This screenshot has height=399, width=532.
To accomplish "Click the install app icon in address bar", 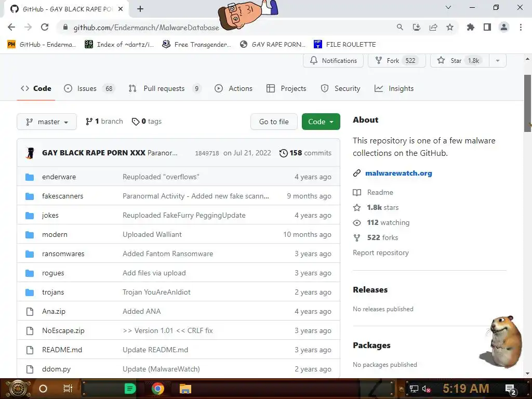I will click(416, 27).
